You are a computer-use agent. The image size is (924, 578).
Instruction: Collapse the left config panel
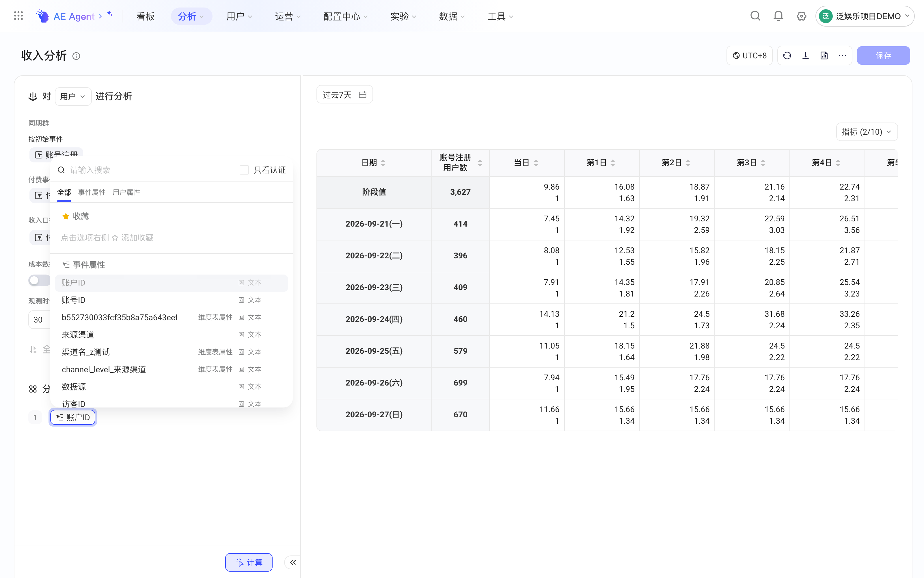click(293, 562)
